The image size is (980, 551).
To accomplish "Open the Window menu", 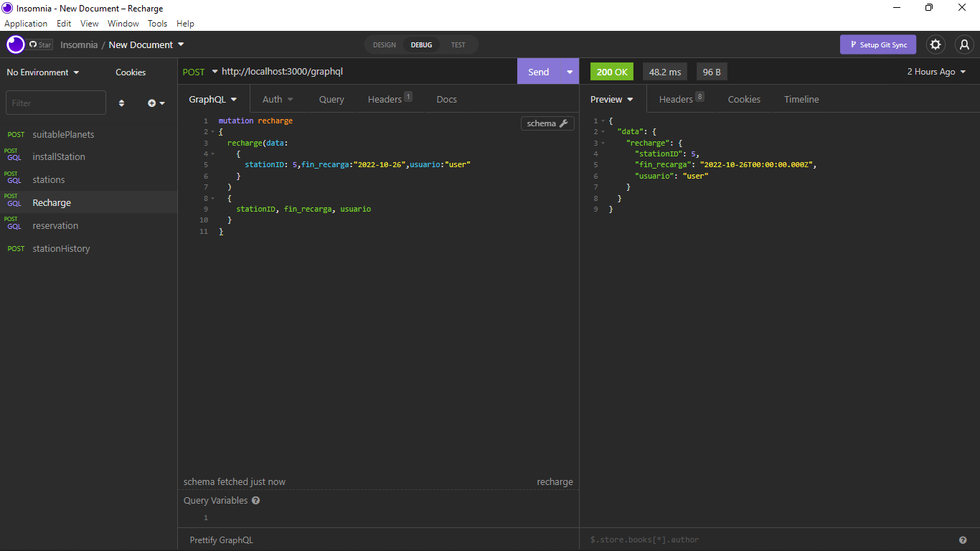I will (x=123, y=24).
